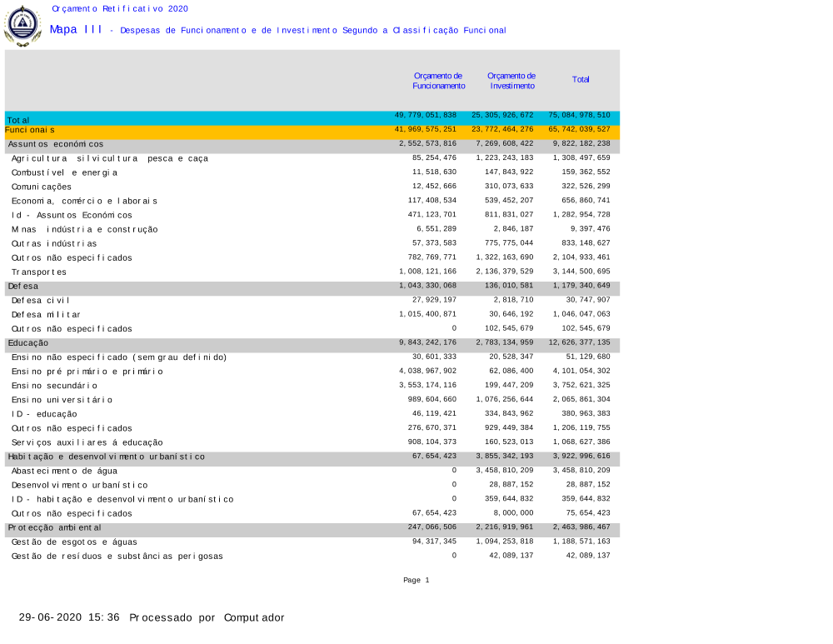Screen dimensions: 833x644
Task: Select the Ensino universitário row label
Action: (62, 400)
